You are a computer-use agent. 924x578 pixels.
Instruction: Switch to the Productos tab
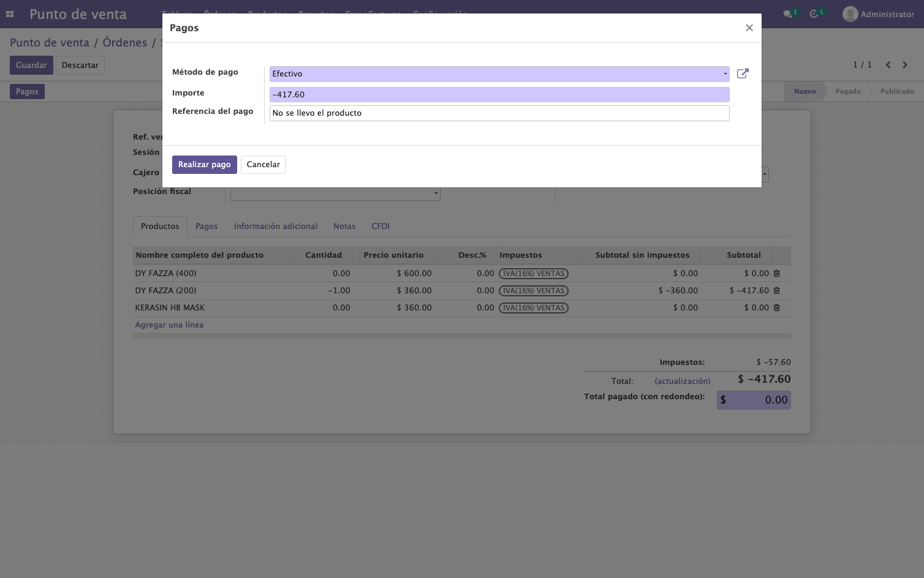(160, 227)
